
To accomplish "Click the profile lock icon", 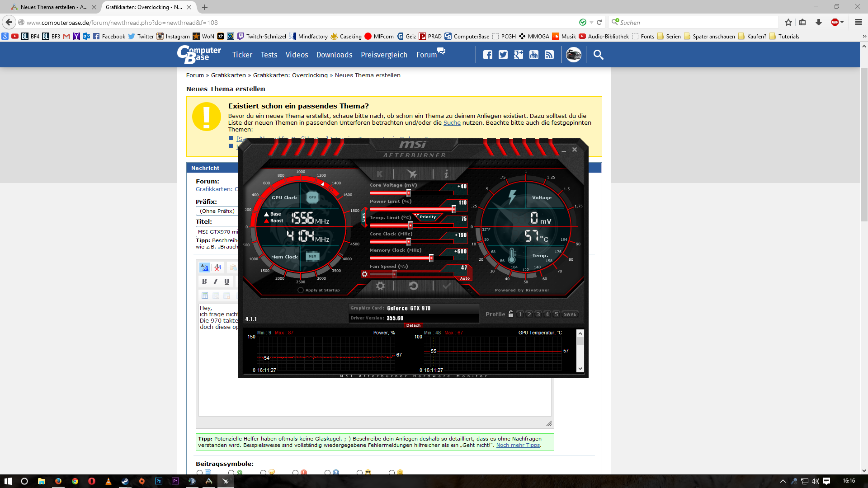I will click(x=511, y=314).
